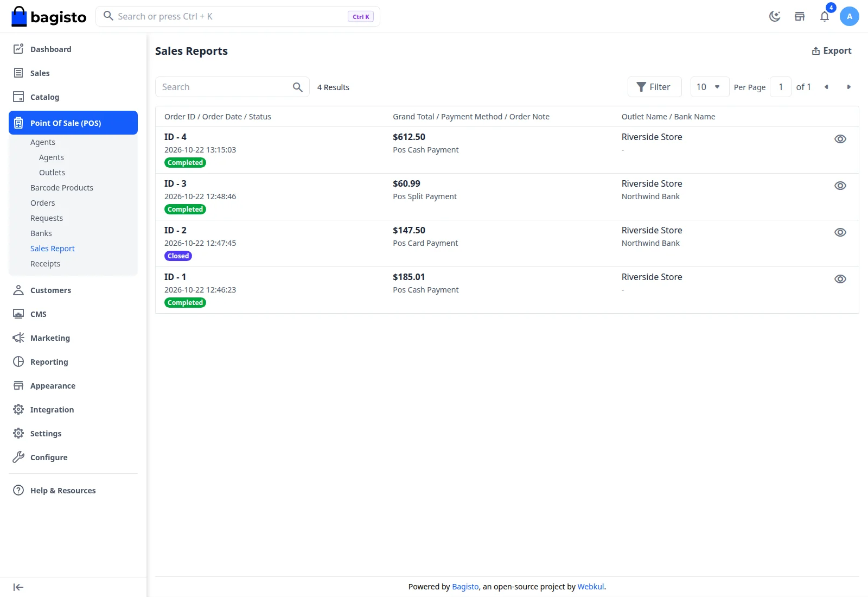Screen dimensions: 868x597
Task: Open POS Requests
Action: click(47, 218)
